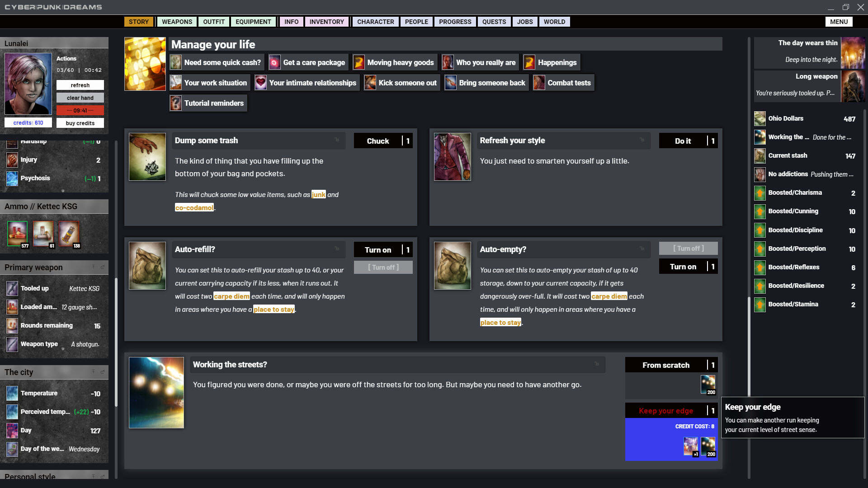Select the heart icon on Your intimate relationships
This screenshot has width=868, height=488.
coord(260,82)
